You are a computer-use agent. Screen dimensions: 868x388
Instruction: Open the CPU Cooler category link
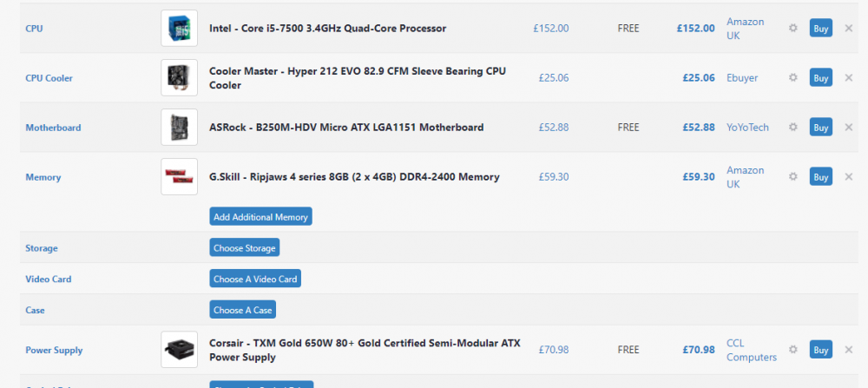click(49, 78)
